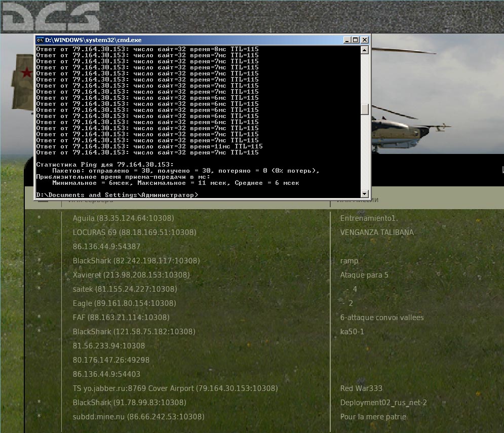Click the ping reply line with время=11мс

(x=149, y=146)
